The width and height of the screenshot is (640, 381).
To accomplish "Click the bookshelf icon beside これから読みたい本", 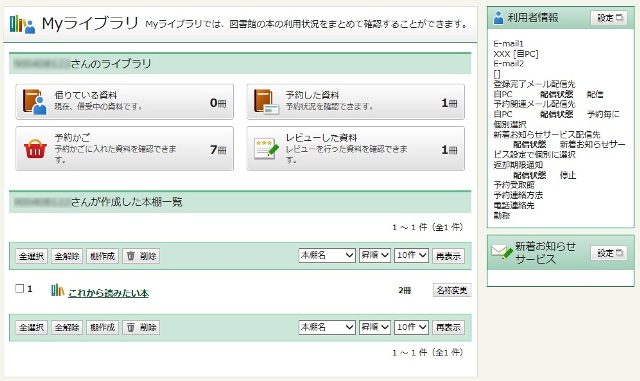I will click(58, 290).
